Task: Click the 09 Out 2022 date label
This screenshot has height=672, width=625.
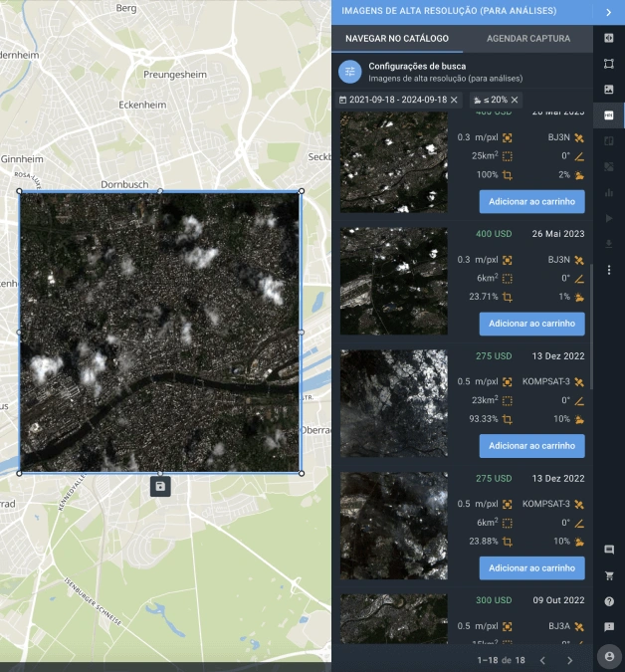Action: pyautogui.click(x=558, y=600)
